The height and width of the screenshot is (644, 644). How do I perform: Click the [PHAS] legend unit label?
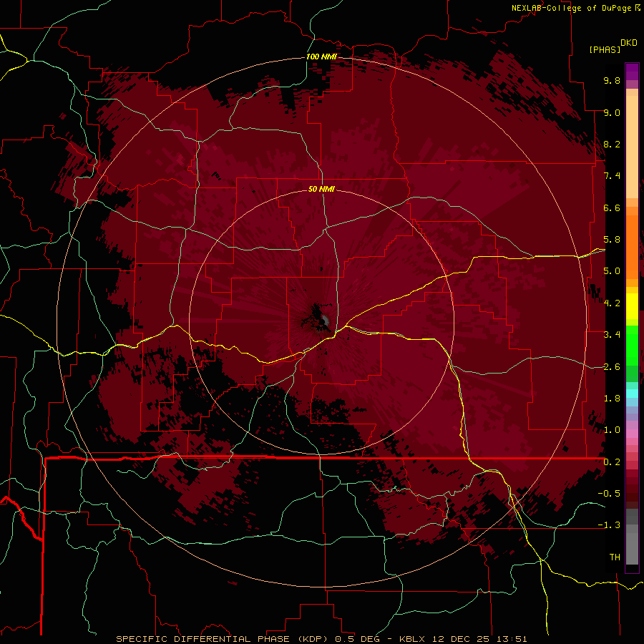(x=605, y=49)
